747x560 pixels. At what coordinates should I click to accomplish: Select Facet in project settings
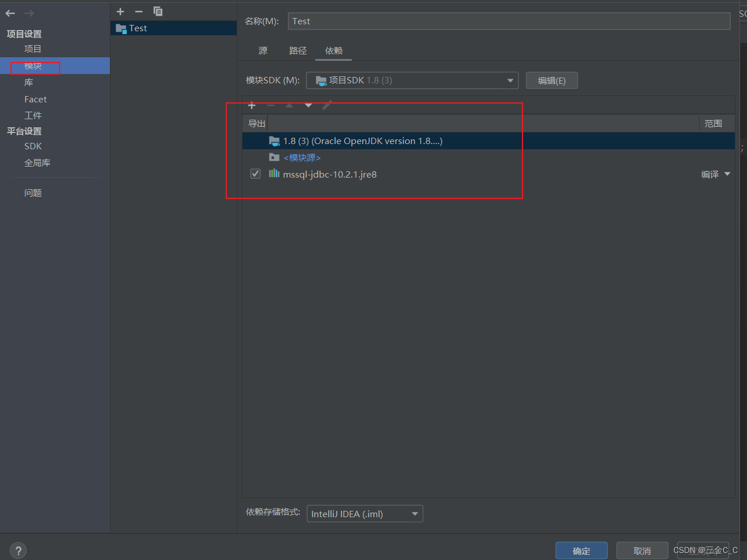pos(35,100)
